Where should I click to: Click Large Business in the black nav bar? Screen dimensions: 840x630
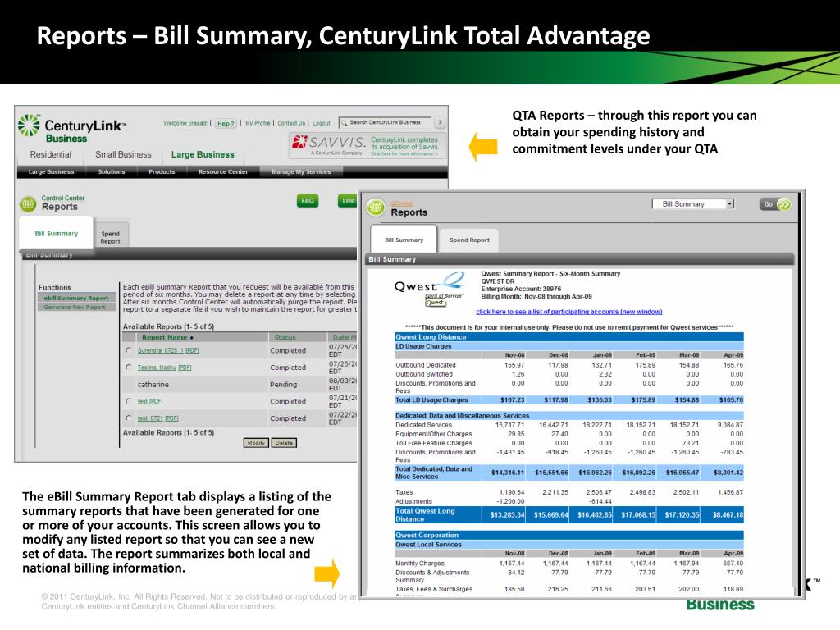[x=51, y=172]
